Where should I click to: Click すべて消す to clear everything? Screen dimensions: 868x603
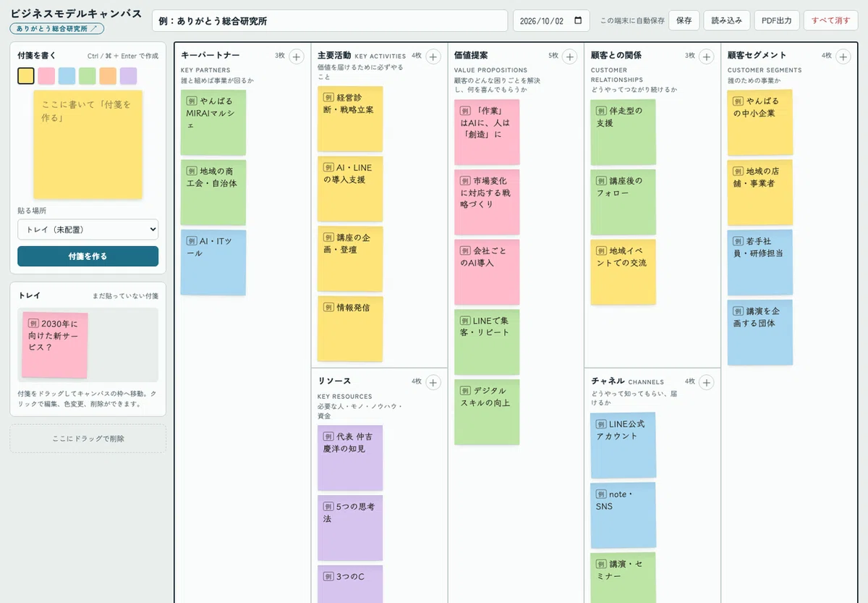(x=830, y=21)
